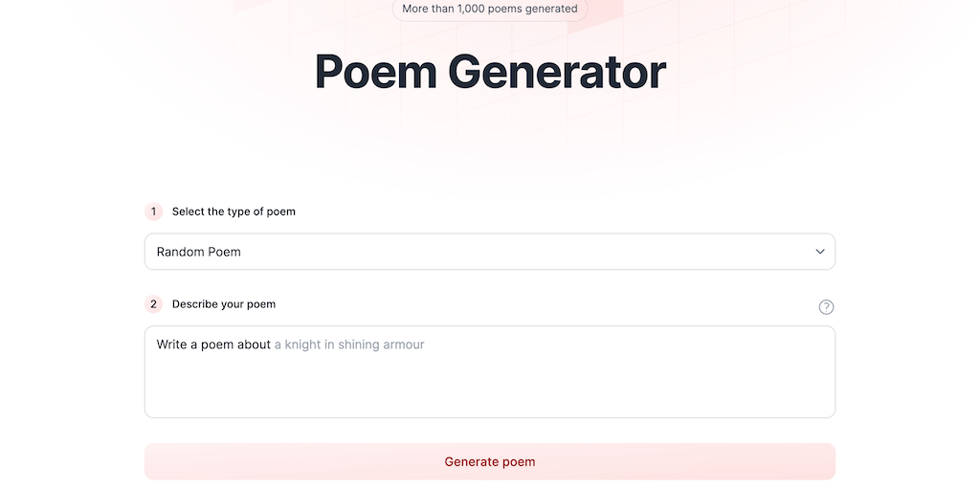Screen dimensions: 980x490
Task: Click the 'Describe your poem' label
Action: 224,304
